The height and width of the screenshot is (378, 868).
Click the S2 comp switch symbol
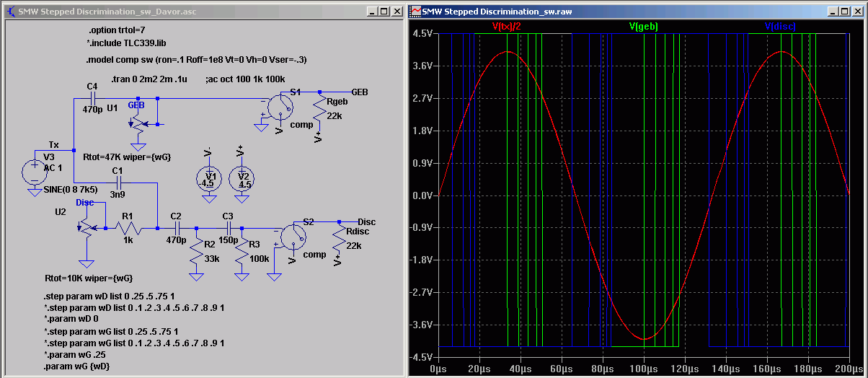(293, 236)
